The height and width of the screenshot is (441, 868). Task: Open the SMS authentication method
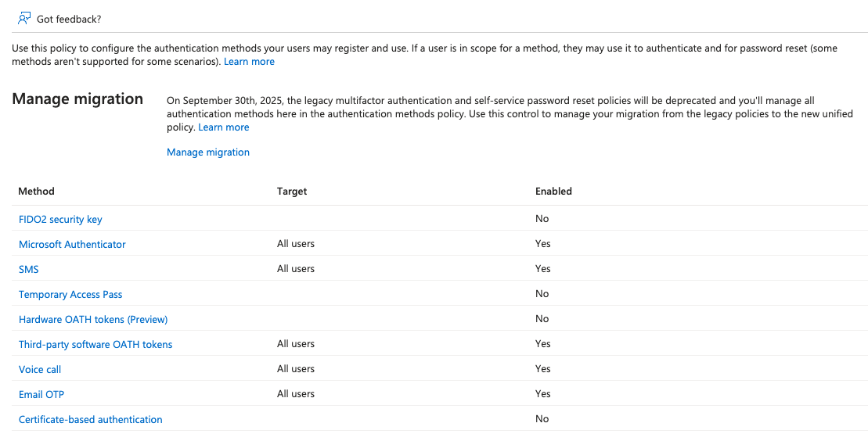(29, 269)
